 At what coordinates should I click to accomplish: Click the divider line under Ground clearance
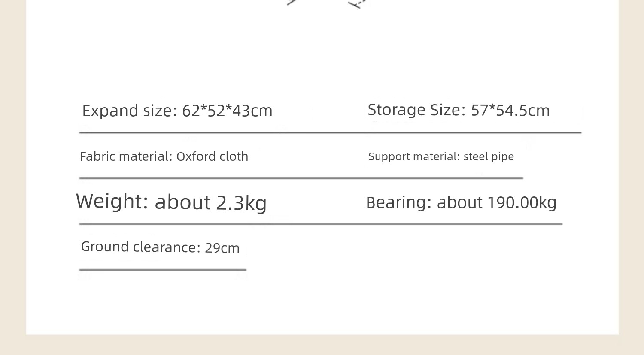pyautogui.click(x=163, y=270)
